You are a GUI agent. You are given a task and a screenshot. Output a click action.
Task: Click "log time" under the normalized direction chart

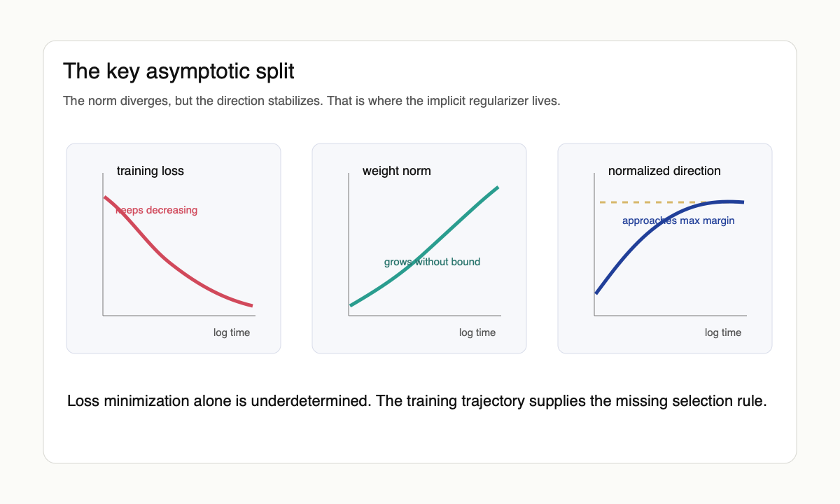click(722, 332)
